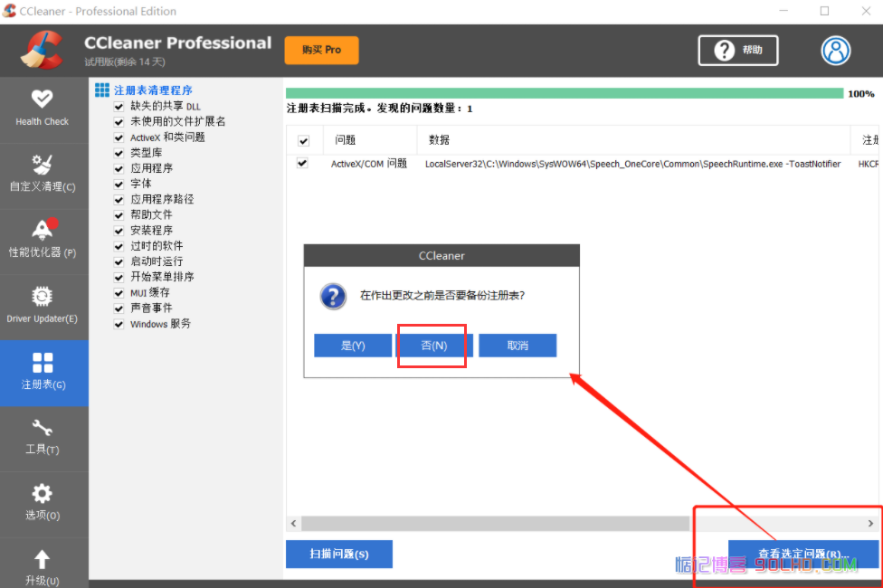
Task: Toggle 帮助文件 checkbox
Action: point(119,215)
